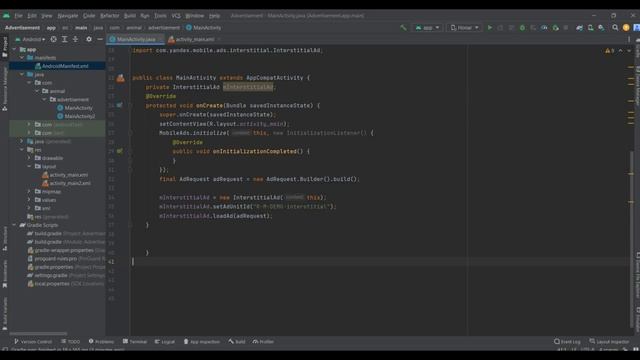Toggle the Project tool window stripe button
Viewport: 640px width, 360px height.
[4, 47]
